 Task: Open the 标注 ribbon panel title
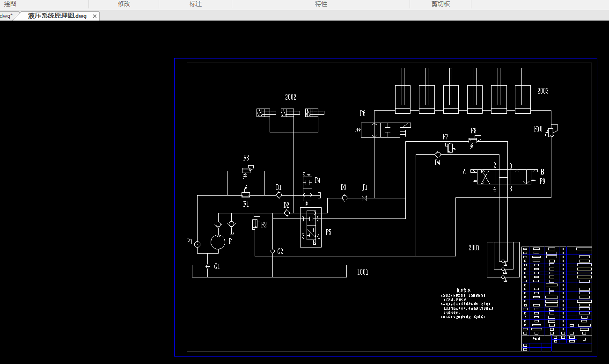[196, 4]
